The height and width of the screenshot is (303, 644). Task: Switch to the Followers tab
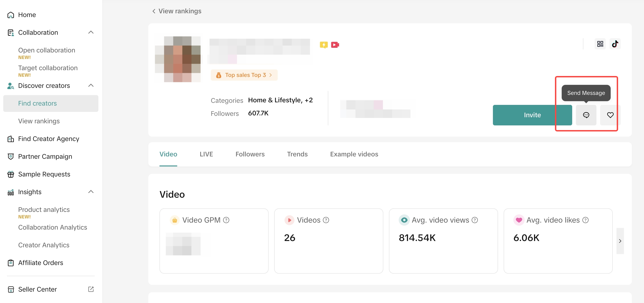(x=250, y=154)
